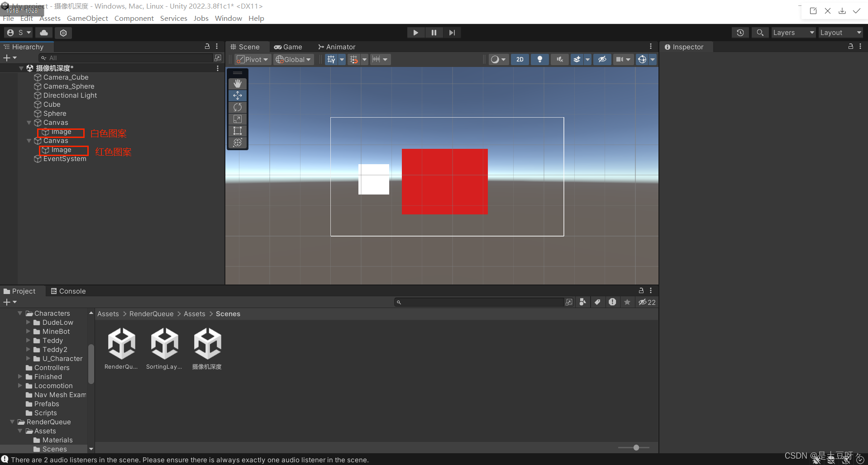Collapse the first Canvas in Hierarchy
868x465 pixels.
[x=29, y=123]
